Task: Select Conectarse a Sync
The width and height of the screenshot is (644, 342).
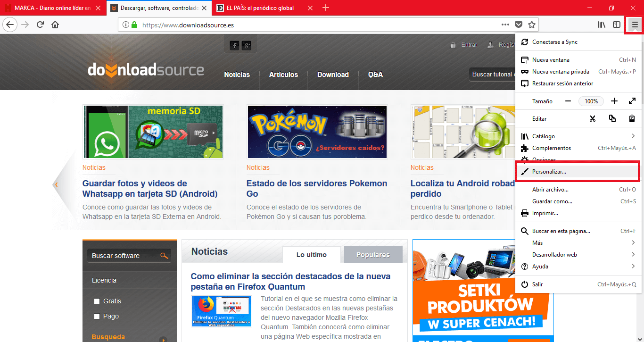Action: click(578, 42)
